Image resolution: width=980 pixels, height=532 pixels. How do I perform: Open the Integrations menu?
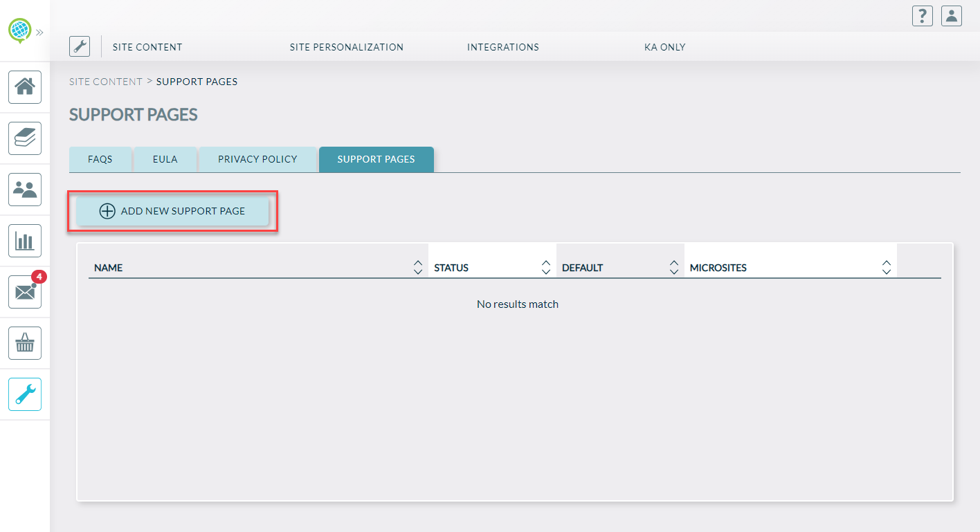pos(502,47)
